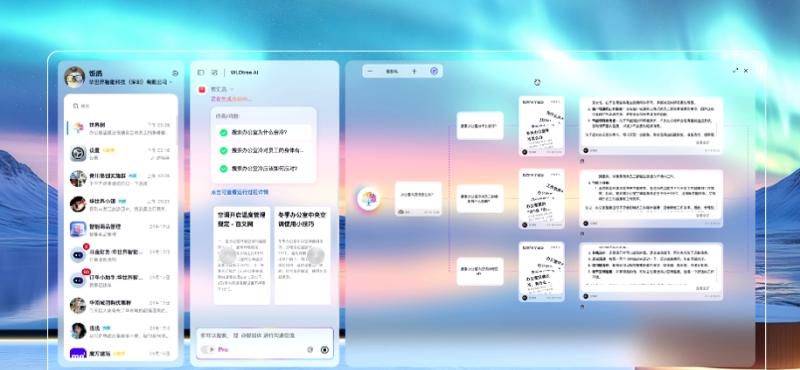Screen dimensions: 800x370
Task: Zoom out the mind map with minus button
Action: pyautogui.click(x=370, y=71)
